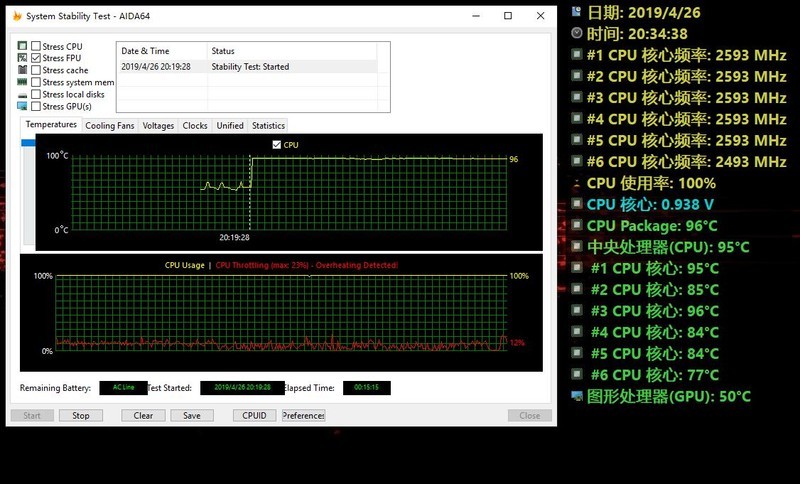This screenshot has width=800, height=484.
Task: Click the memory module icon beside Stress system mem
Action: tap(22, 83)
